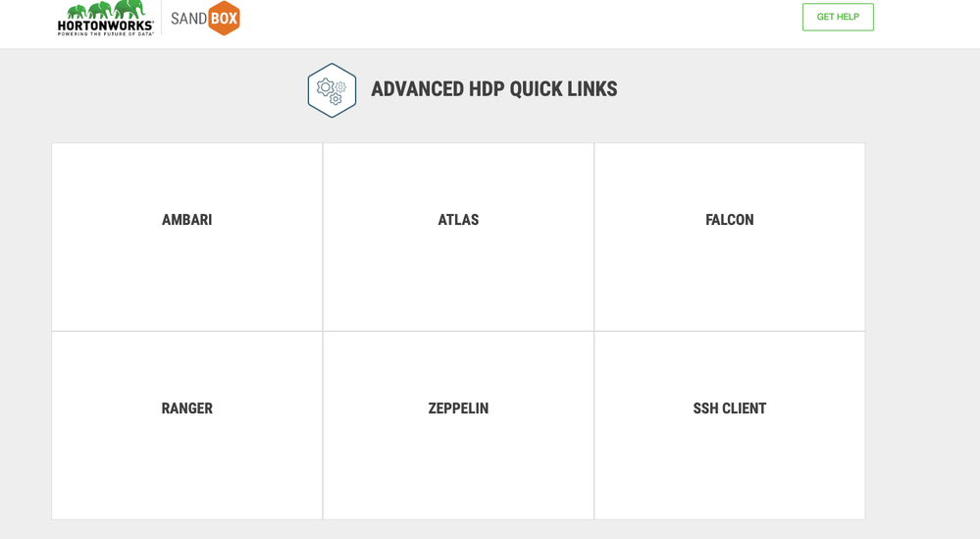Click the 'Powering the Future of Data' tagline
This screenshot has width=980, height=539.
click(x=105, y=33)
